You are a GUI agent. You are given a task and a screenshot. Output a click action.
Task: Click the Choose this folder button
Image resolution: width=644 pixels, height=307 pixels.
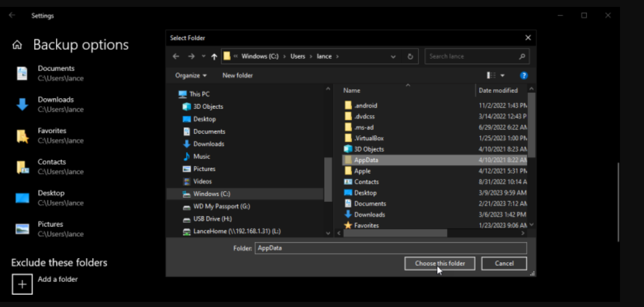(x=439, y=263)
